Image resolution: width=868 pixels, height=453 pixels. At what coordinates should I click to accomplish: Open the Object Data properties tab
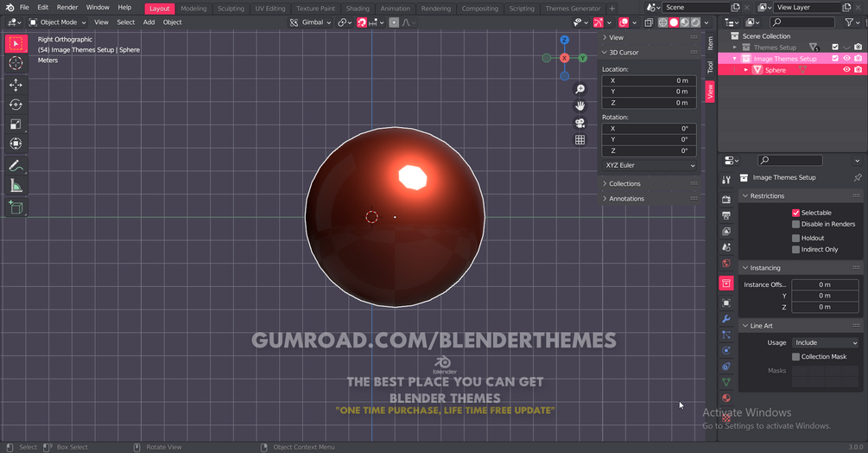pos(726,382)
